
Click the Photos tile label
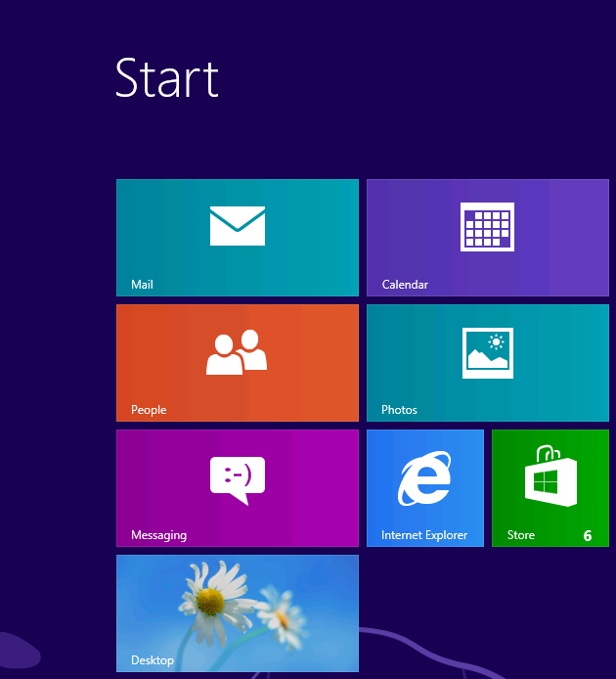click(x=399, y=410)
